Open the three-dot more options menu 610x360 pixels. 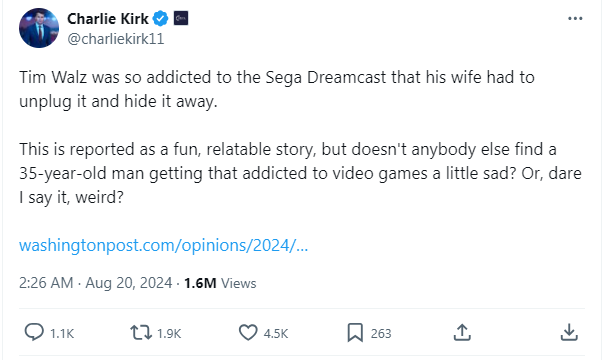[575, 18]
